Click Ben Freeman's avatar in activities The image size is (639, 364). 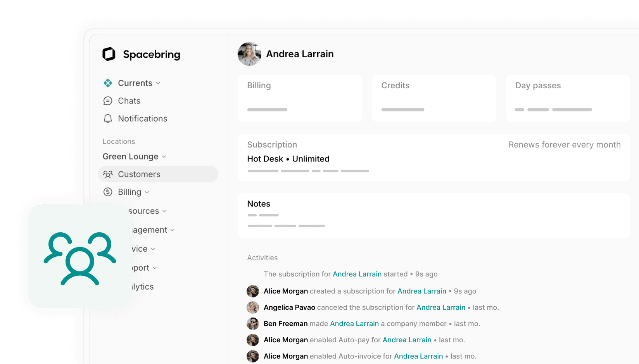(x=253, y=324)
